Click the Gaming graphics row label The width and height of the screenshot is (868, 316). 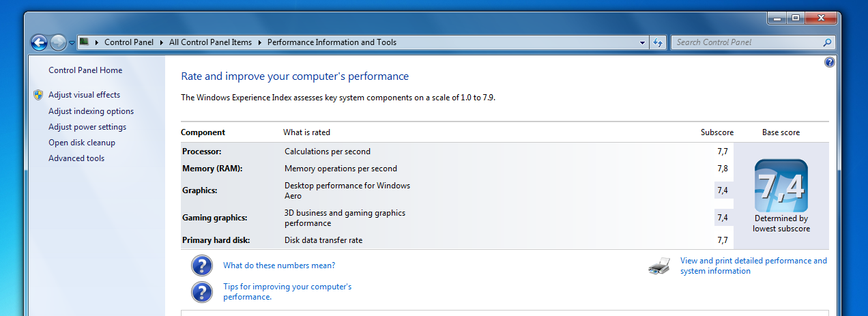point(215,218)
